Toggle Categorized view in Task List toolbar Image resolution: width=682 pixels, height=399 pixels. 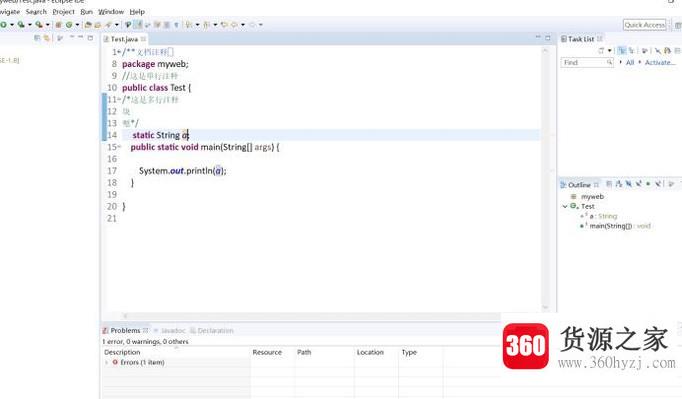(x=622, y=51)
